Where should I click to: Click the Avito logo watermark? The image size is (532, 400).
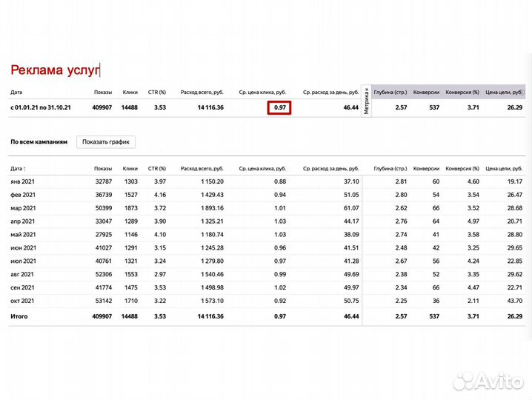(488, 381)
